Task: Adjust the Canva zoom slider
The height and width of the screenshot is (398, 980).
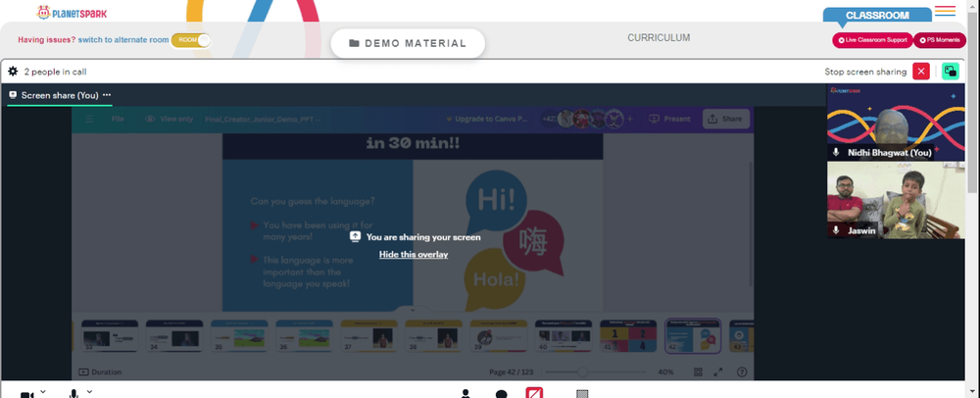Action: pyautogui.click(x=582, y=372)
